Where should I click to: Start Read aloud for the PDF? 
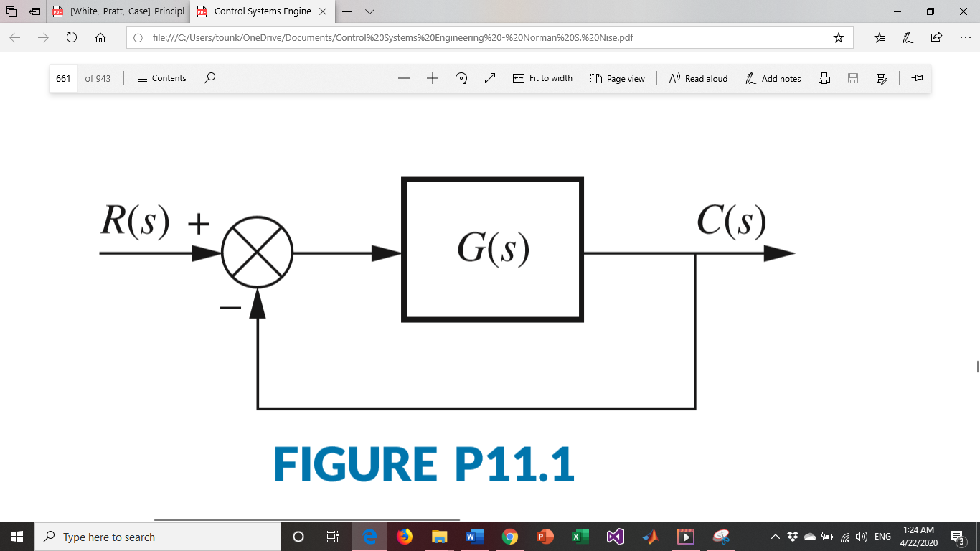(x=697, y=78)
